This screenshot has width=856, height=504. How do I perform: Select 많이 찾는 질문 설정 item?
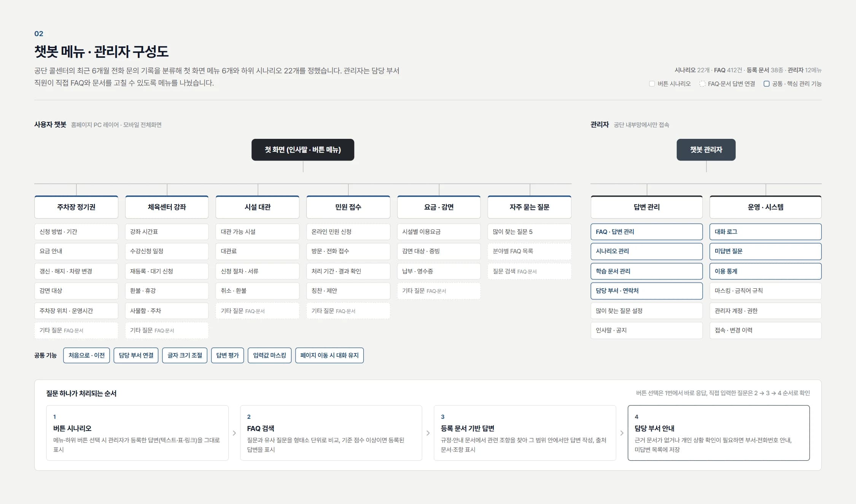pyautogui.click(x=646, y=311)
